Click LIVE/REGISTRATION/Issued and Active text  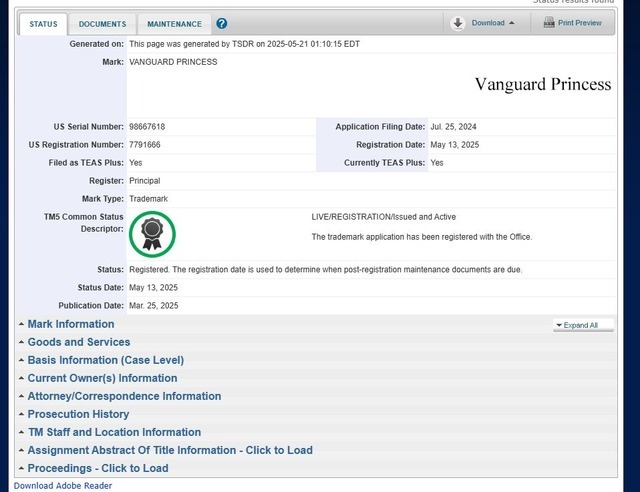[x=384, y=217]
